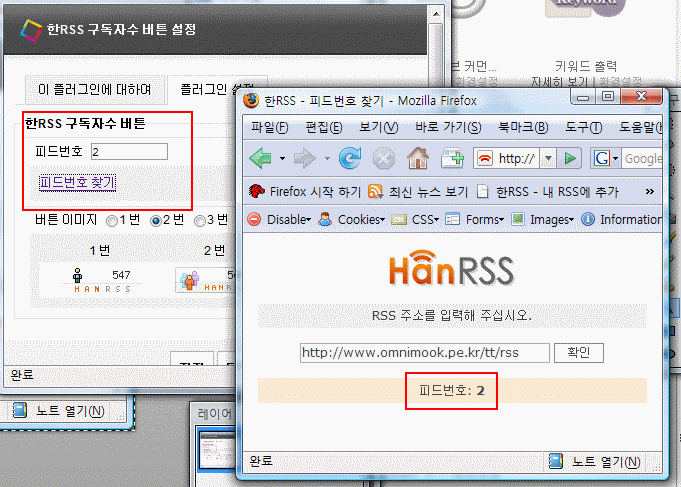Maximize the Firefox window
The height and width of the screenshot is (487, 681).
click(x=608, y=96)
